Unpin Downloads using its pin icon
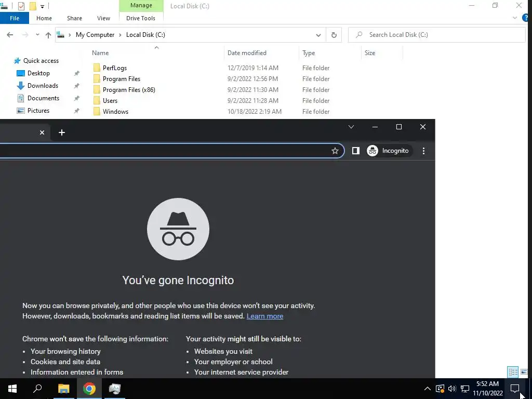Screen dimensions: 532x399 [77, 86]
